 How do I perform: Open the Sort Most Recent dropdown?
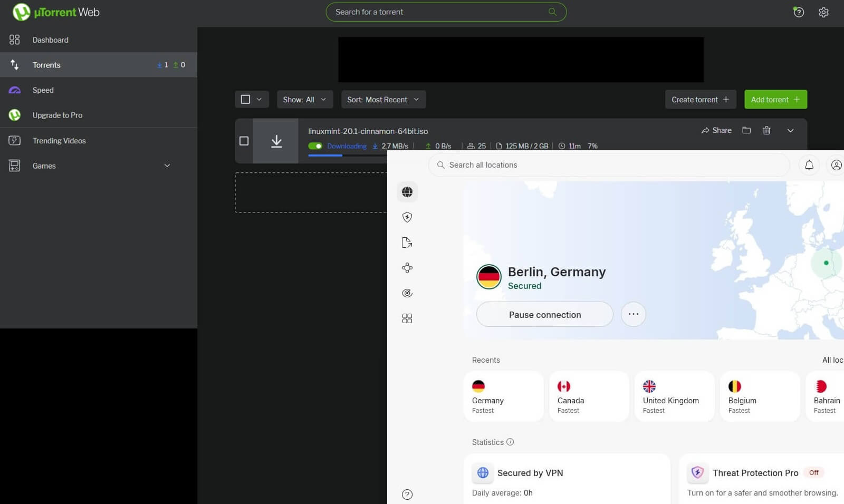(383, 99)
